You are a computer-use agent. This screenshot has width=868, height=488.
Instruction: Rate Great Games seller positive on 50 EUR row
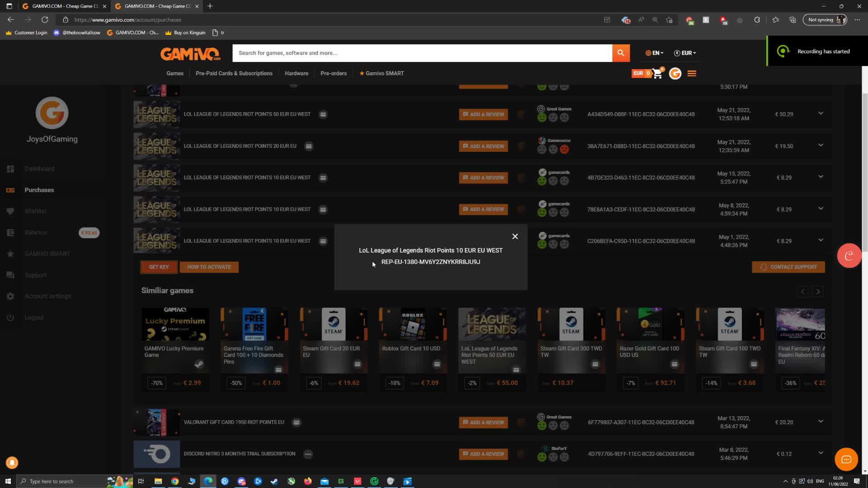pos(542,117)
